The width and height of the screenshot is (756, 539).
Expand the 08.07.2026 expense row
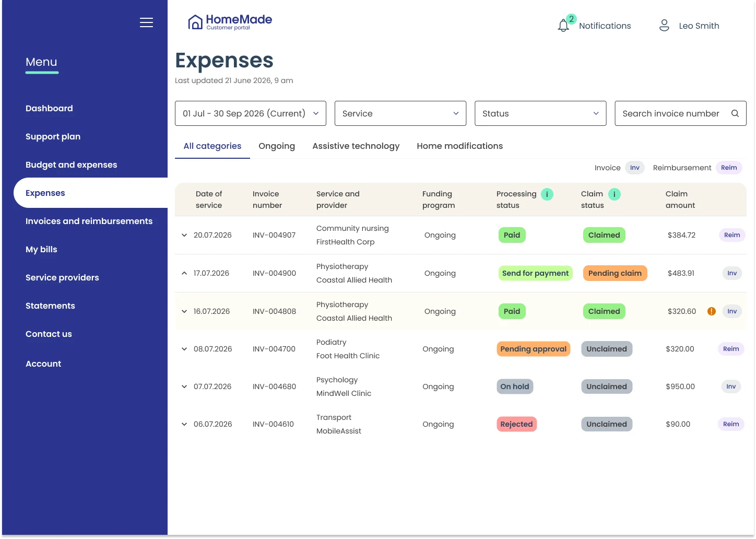[184, 349]
